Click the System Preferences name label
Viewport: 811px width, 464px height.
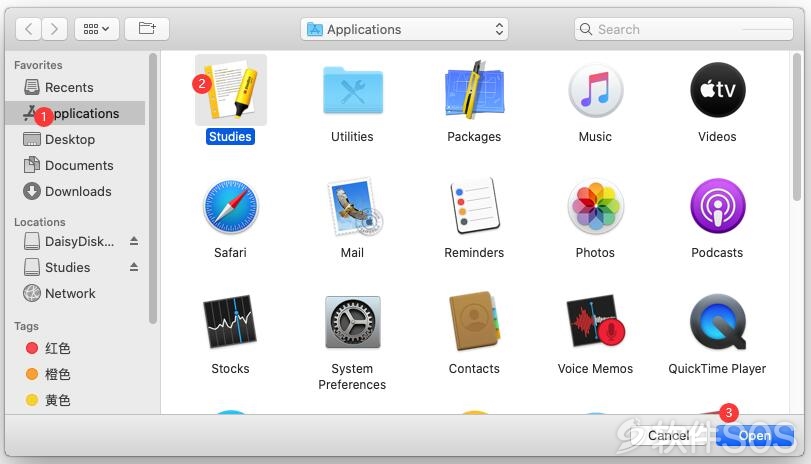[x=352, y=377]
